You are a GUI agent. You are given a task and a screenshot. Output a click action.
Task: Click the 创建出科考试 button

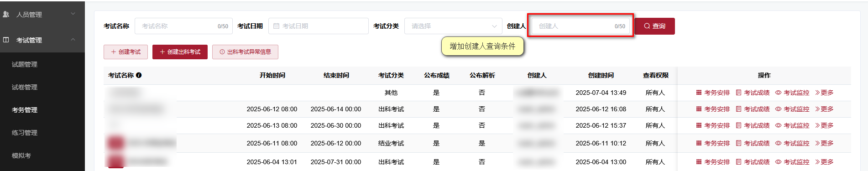pos(180,52)
